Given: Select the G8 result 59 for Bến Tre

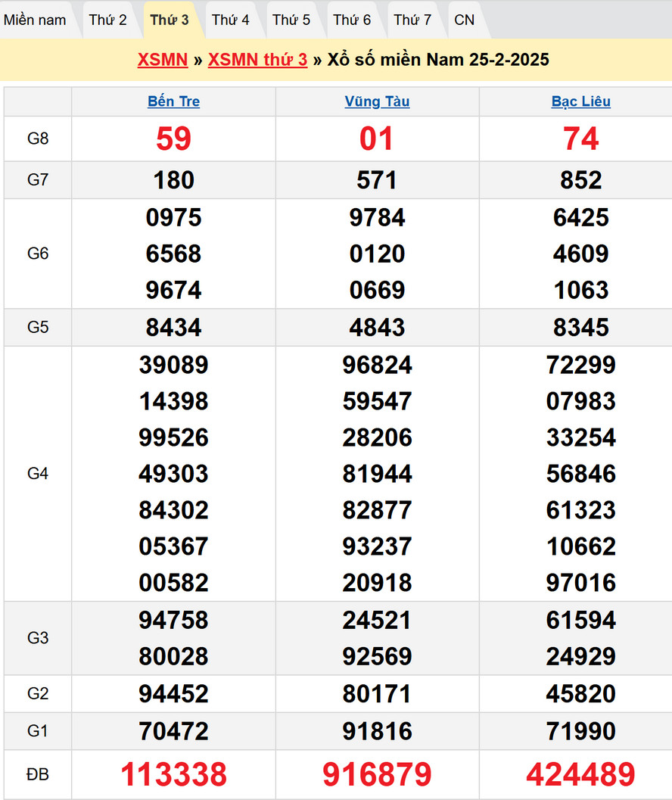Looking at the screenshot, I should [173, 139].
